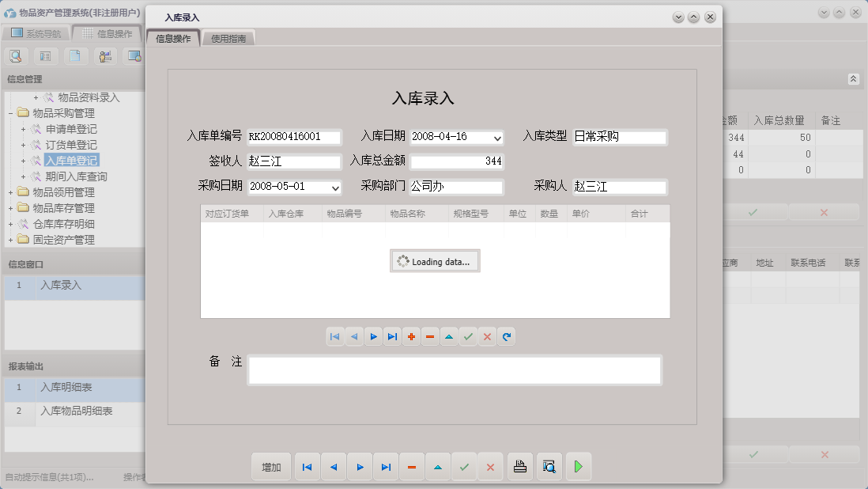Screen dimensions: 868x489
Task: Click the red plus add-row icon
Action: tap(411, 336)
